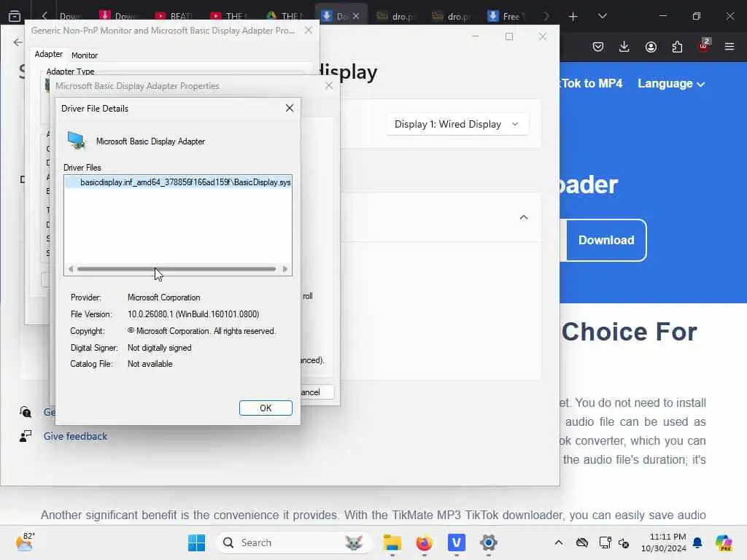Open a new Firefox tab with plus

click(573, 17)
